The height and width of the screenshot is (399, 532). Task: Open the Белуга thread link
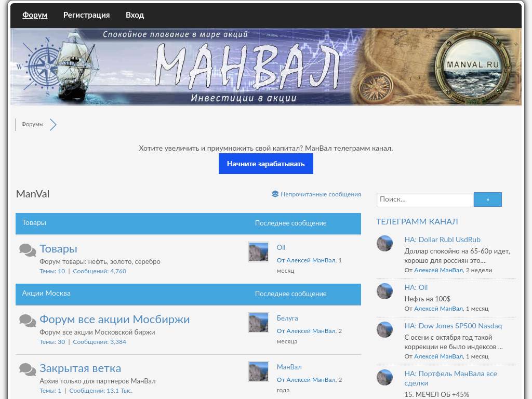tap(287, 318)
